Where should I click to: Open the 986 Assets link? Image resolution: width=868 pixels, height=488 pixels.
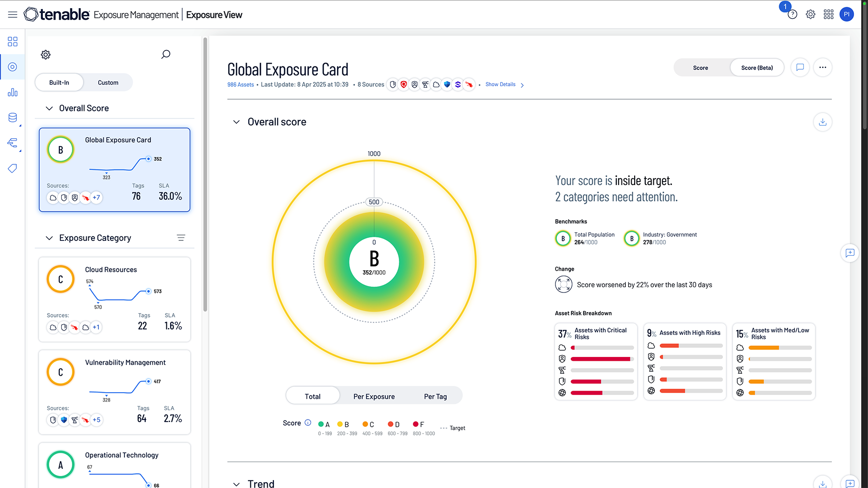tap(240, 85)
